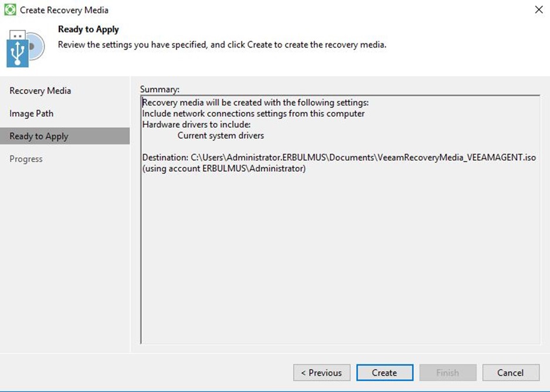
Task: Click the 'Review the settings you have specified' instruction text
Action: 222,45
